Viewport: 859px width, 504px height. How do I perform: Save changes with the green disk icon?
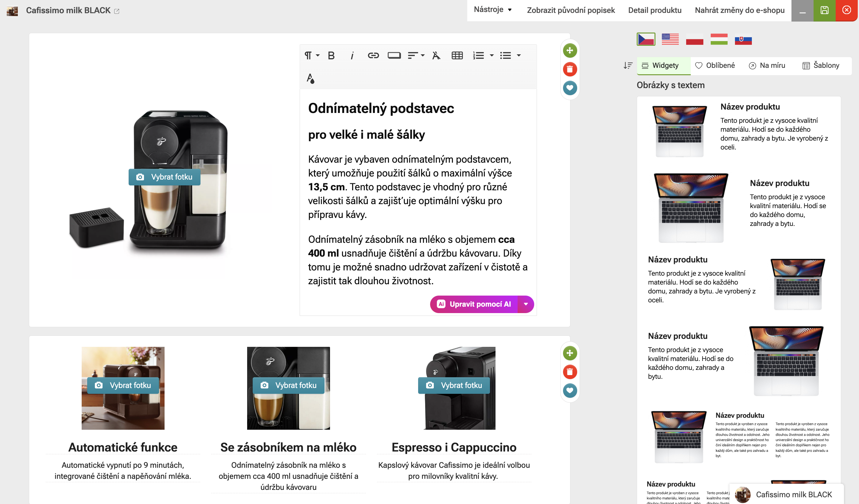(825, 10)
